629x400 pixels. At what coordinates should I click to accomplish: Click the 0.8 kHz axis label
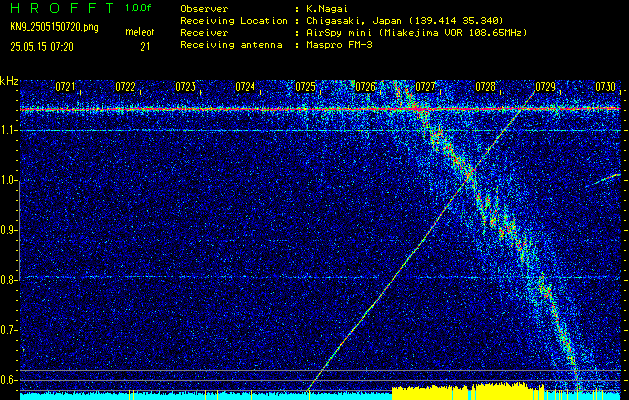pyautogui.click(x=7, y=280)
